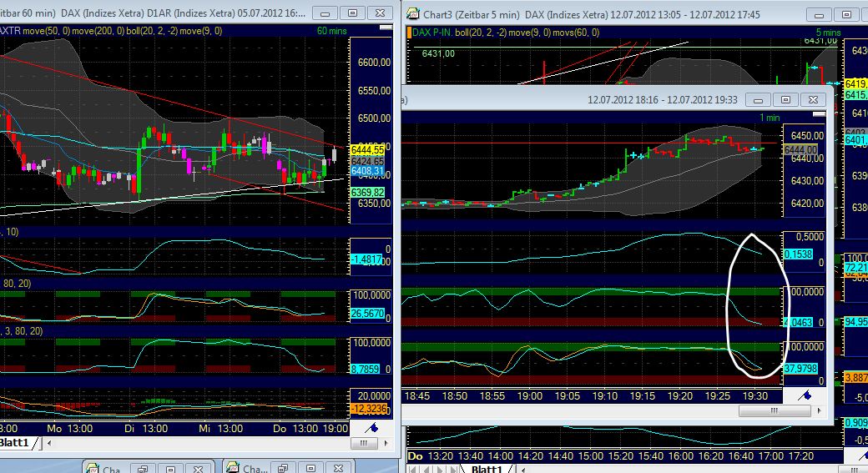
Task: Click the 60 mins timeframe label
Action: [331, 31]
